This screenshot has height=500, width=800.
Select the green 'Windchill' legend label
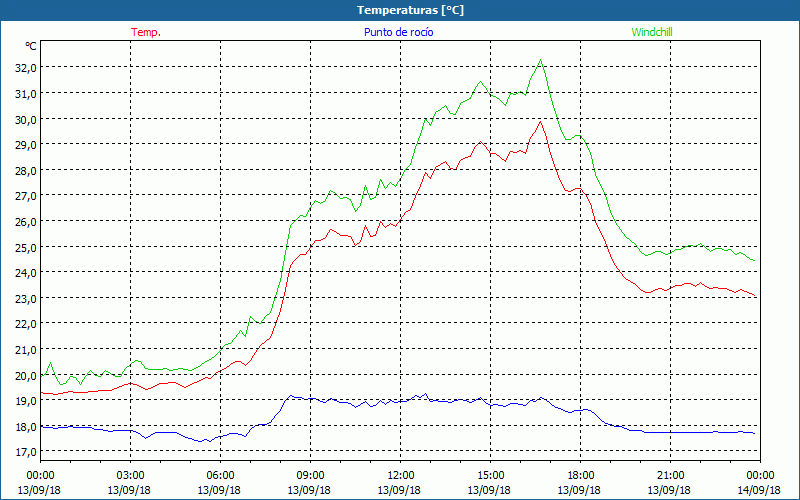coord(652,32)
